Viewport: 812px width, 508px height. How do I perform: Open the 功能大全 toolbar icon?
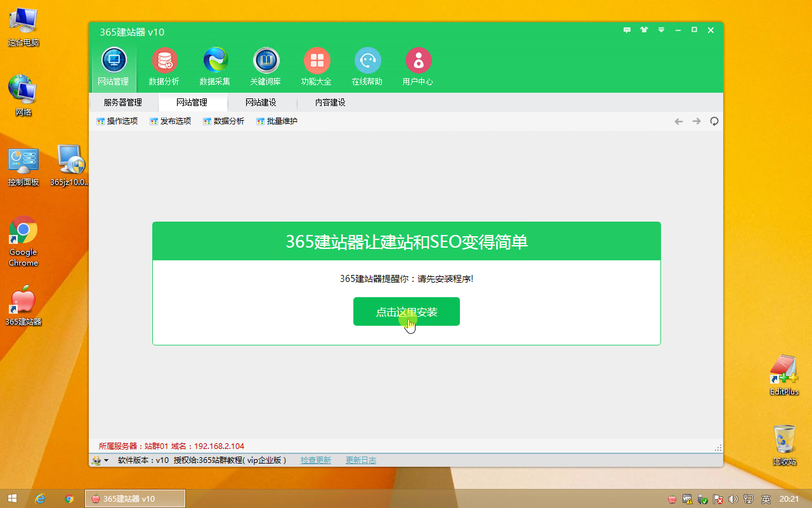[x=317, y=67]
